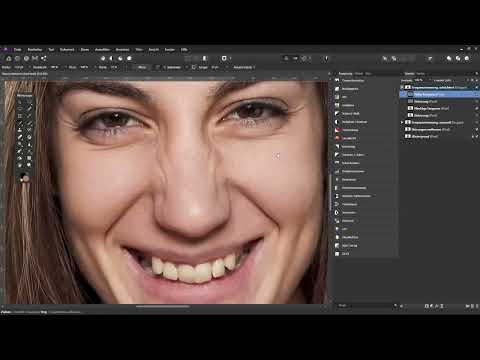Select the Hintergrund pixel layer
Screen dimensions: 480x360
tap(439, 137)
